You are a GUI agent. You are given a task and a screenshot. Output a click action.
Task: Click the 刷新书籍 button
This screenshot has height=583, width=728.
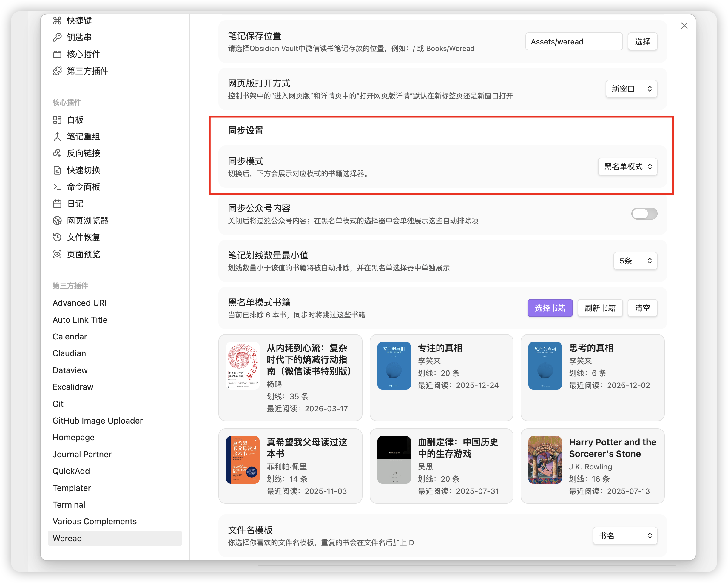tap(600, 308)
